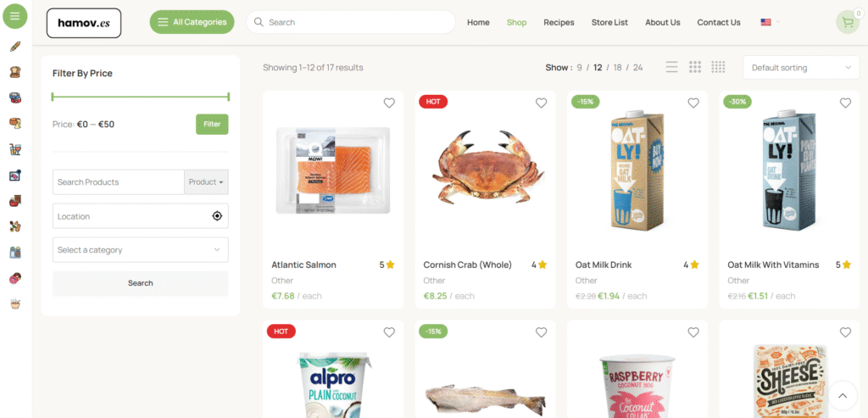Image resolution: width=868 pixels, height=418 pixels.
Task: Use current location target icon
Action: [217, 216]
